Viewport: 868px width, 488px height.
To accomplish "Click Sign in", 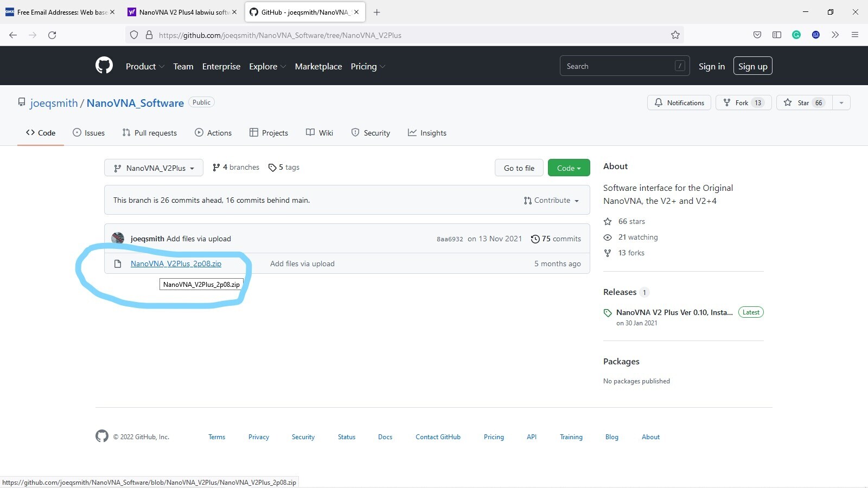I will tap(712, 66).
